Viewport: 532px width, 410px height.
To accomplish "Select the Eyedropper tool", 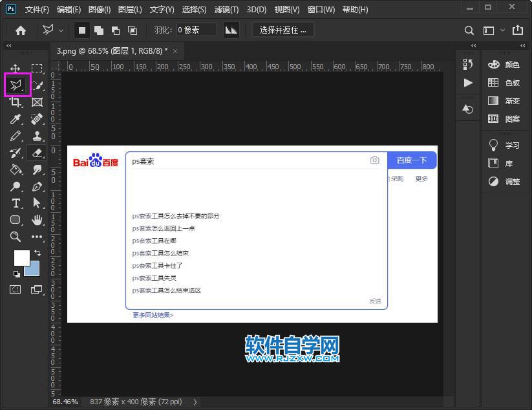I will pos(16,119).
